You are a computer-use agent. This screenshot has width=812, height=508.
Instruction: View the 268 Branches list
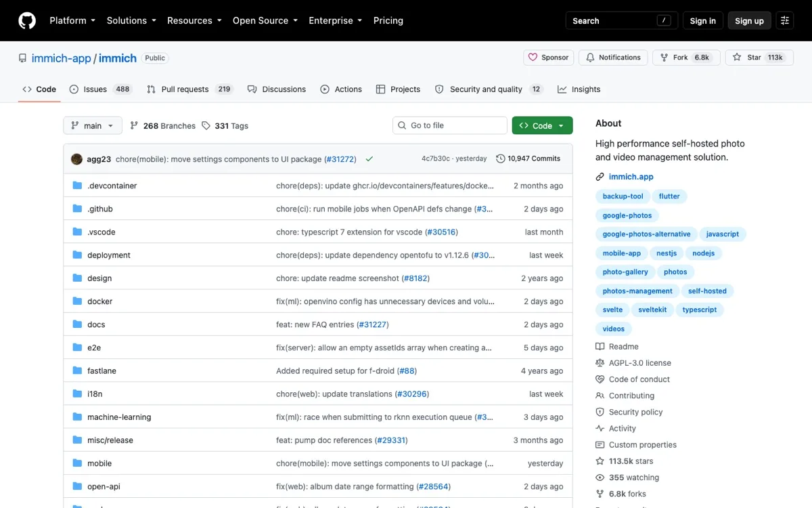(162, 126)
